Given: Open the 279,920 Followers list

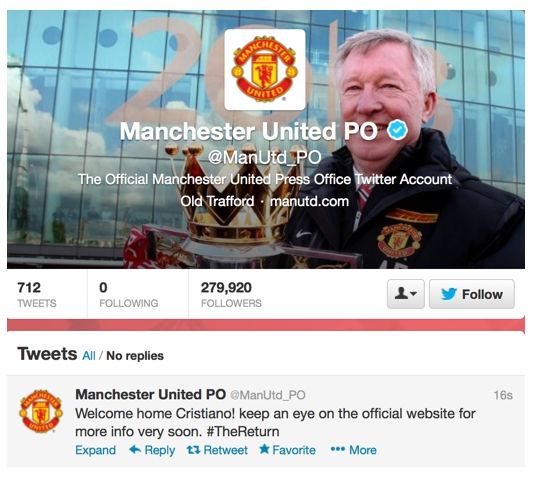Looking at the screenshot, I should tap(231, 295).
